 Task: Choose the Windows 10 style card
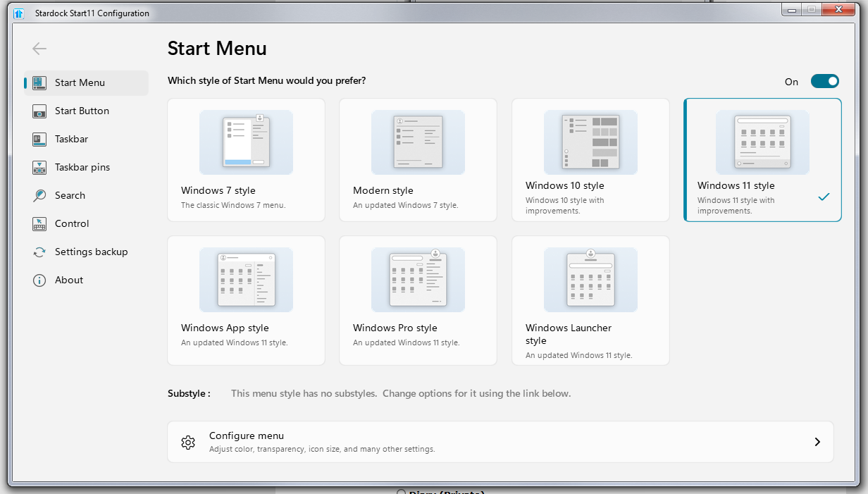pos(590,160)
